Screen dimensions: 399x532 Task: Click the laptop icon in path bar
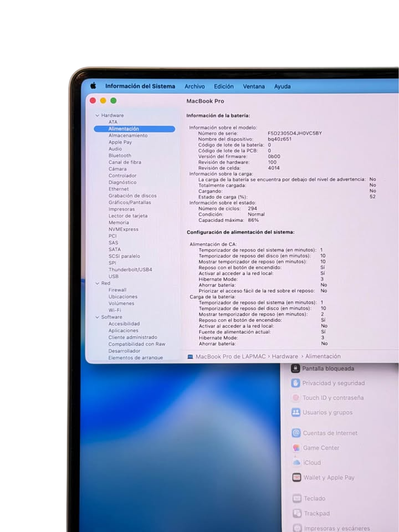point(190,356)
